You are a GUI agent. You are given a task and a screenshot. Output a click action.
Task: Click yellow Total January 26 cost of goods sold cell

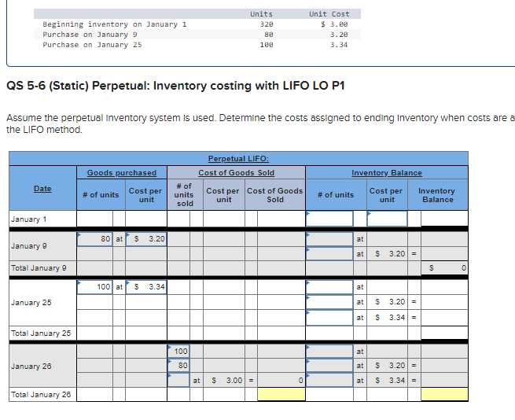[x=281, y=394]
